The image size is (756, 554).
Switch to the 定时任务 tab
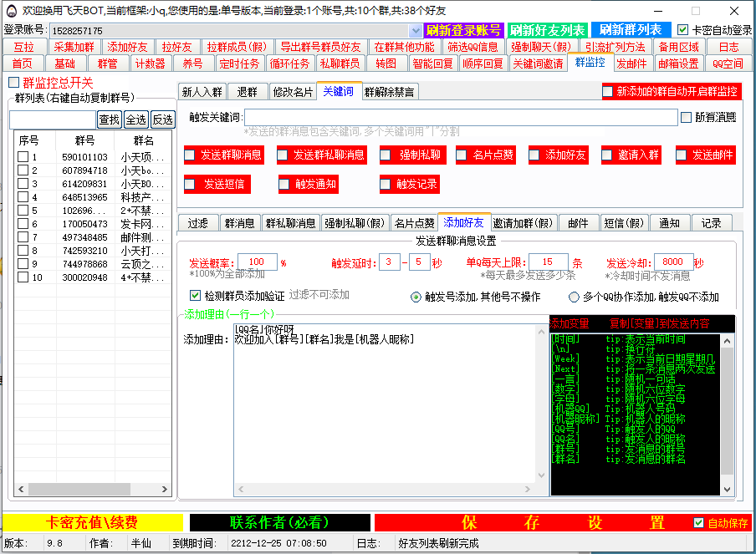tap(239, 64)
